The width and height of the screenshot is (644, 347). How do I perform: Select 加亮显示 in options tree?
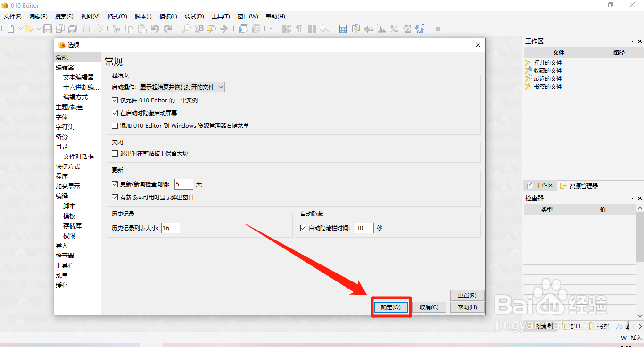point(68,186)
